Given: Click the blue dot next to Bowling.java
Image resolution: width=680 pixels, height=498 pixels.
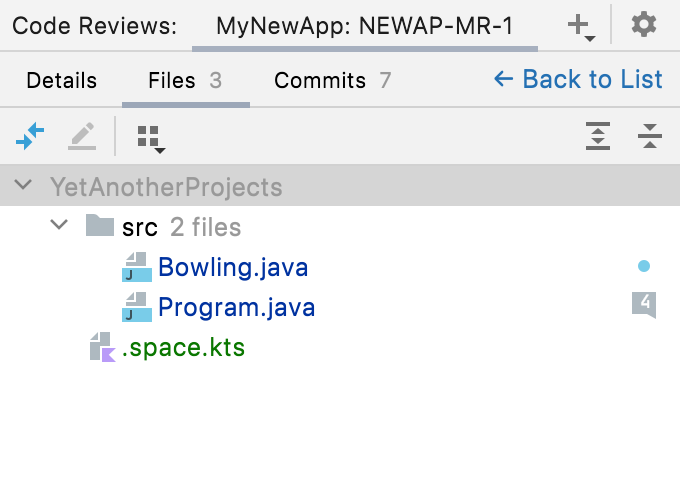Looking at the screenshot, I should [x=644, y=266].
